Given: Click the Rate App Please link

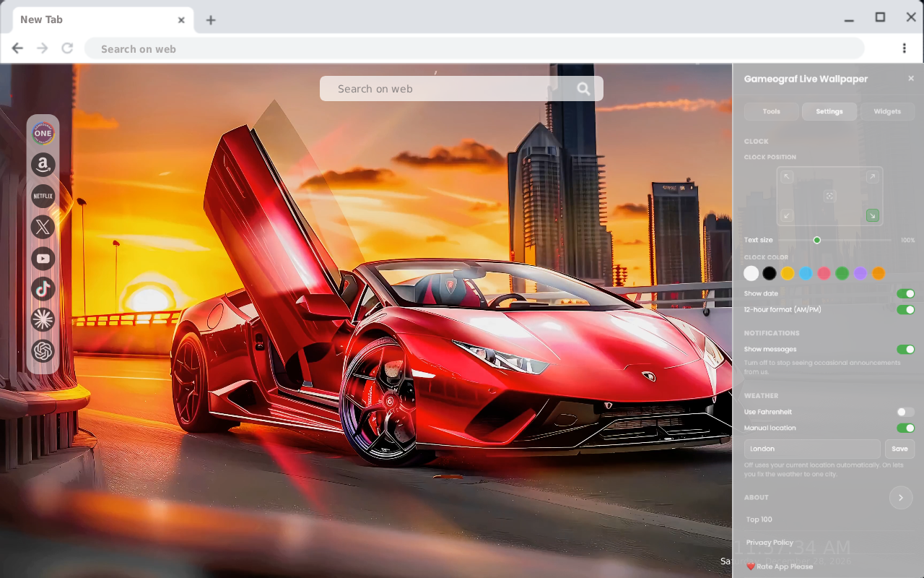Looking at the screenshot, I should coord(780,566).
